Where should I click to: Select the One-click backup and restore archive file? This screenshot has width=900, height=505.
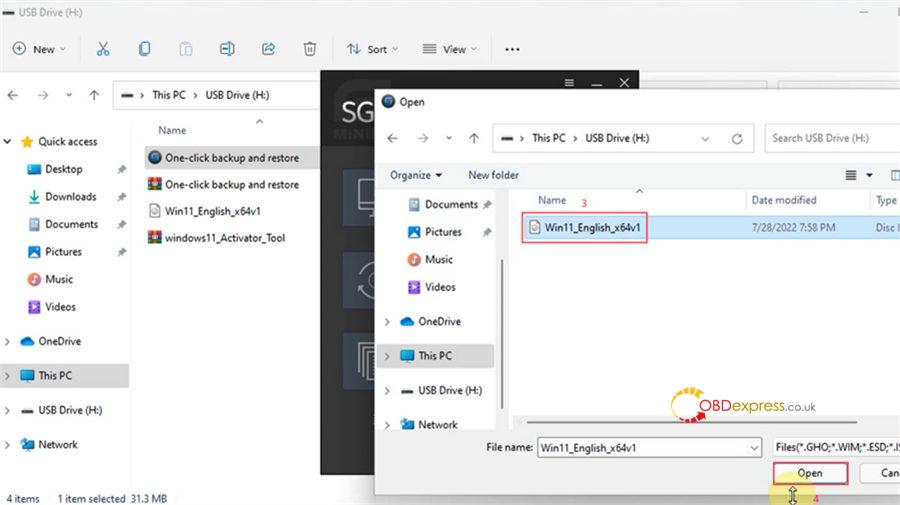[232, 185]
